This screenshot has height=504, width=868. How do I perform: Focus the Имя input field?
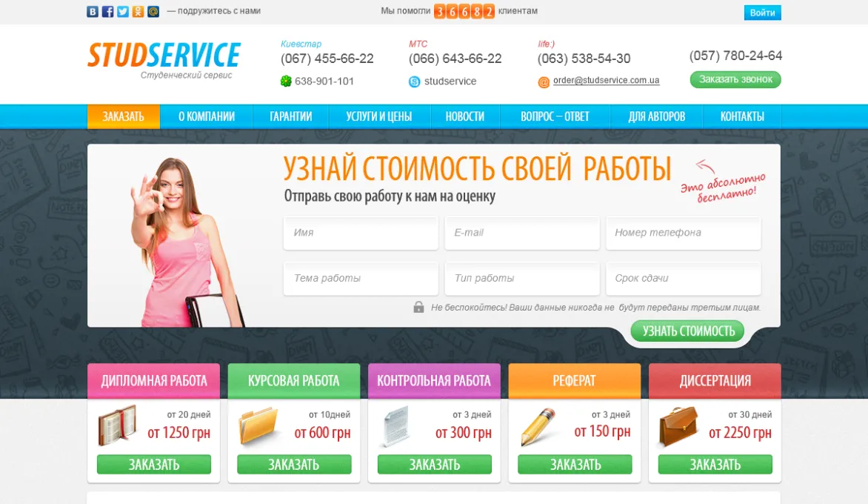(x=361, y=233)
